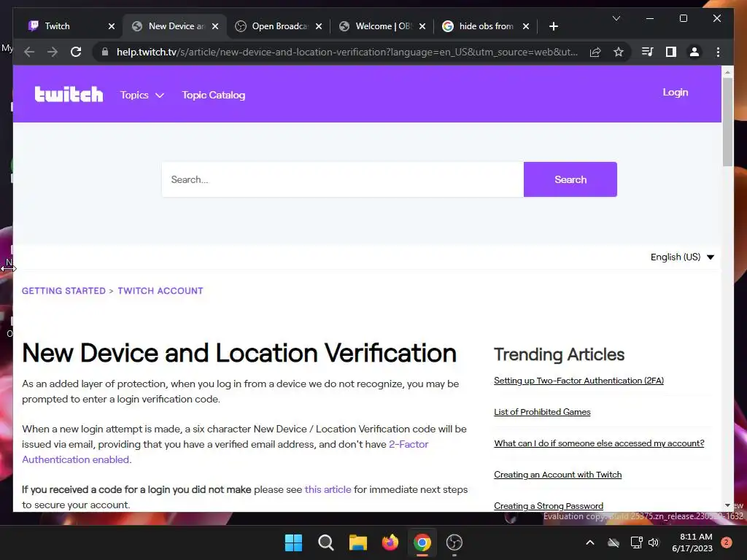Open the English (US) language dropdown
The height and width of the screenshot is (560, 747).
tap(682, 257)
